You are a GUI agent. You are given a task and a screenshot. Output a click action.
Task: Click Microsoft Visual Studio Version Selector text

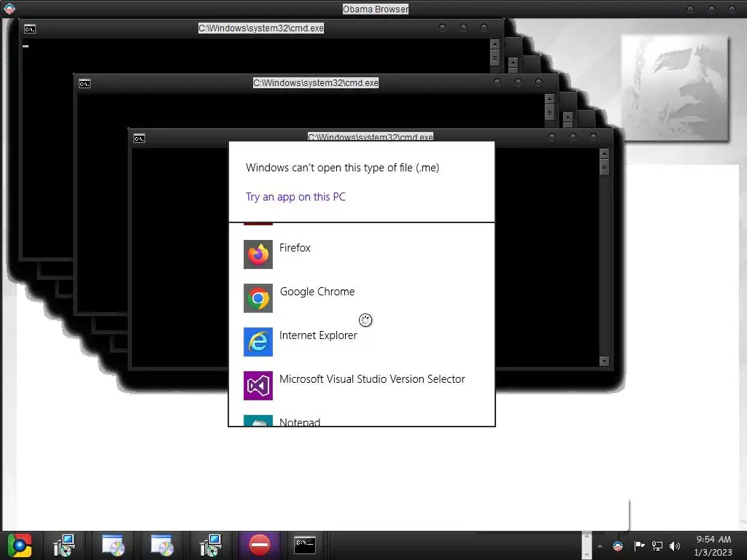click(x=372, y=379)
